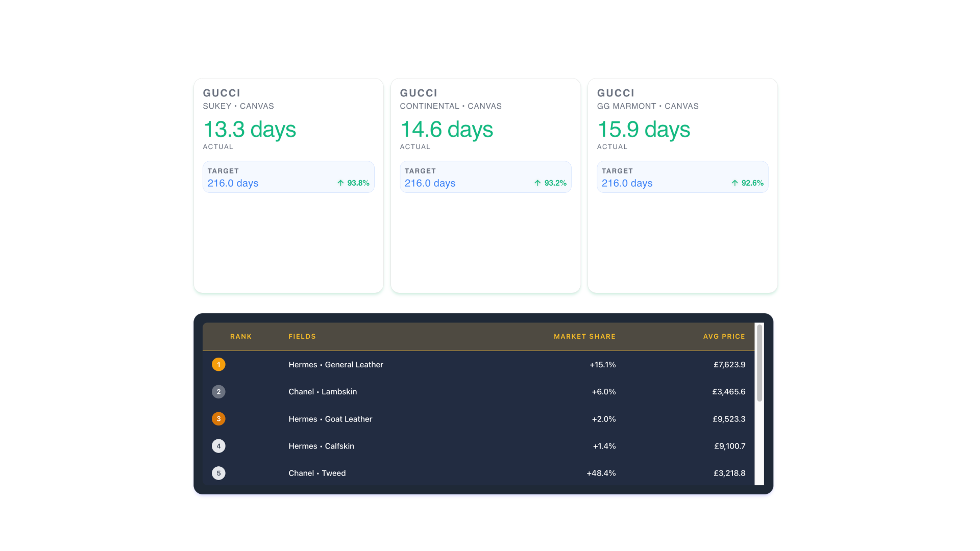Select the Chanel • Tweed row
Viewport: 980px width, 551px height.
click(478, 473)
